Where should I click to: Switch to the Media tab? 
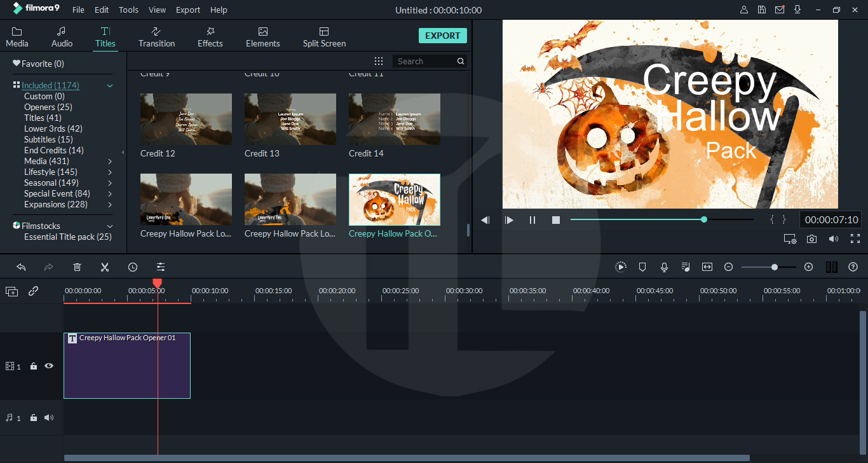[17, 37]
